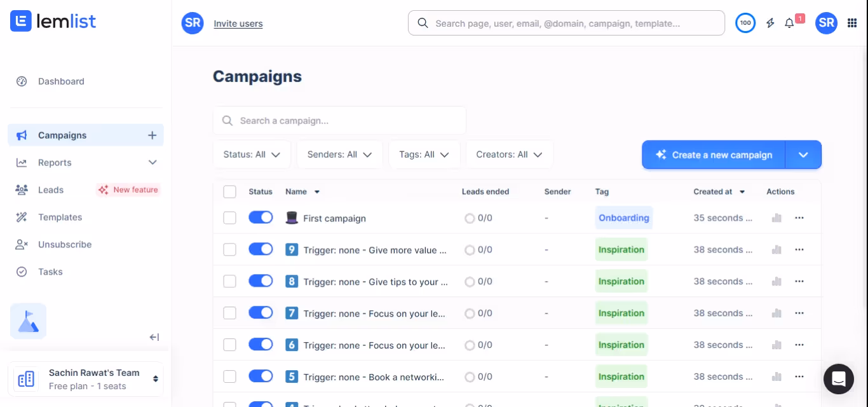Click the lightning bolt quick actions icon

tap(770, 23)
